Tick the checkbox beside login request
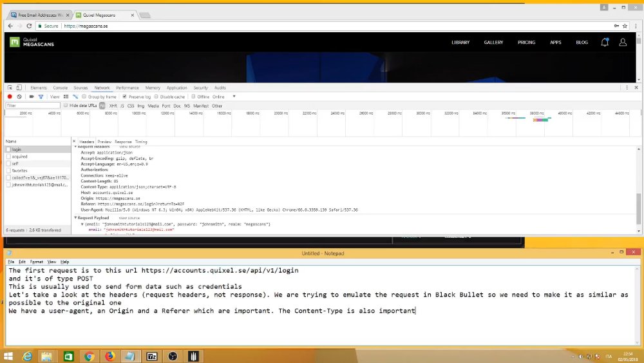Screen dimensions: 644x363 [x=8, y=150]
